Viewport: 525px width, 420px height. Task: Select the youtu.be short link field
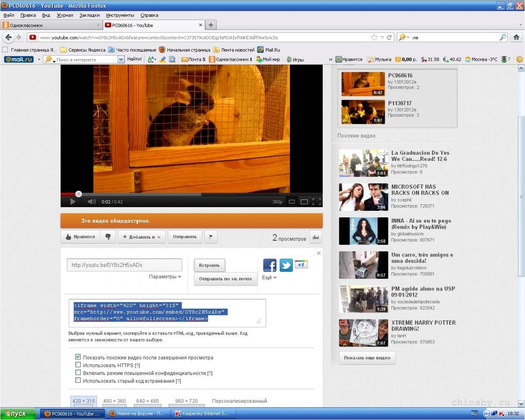[x=124, y=265]
